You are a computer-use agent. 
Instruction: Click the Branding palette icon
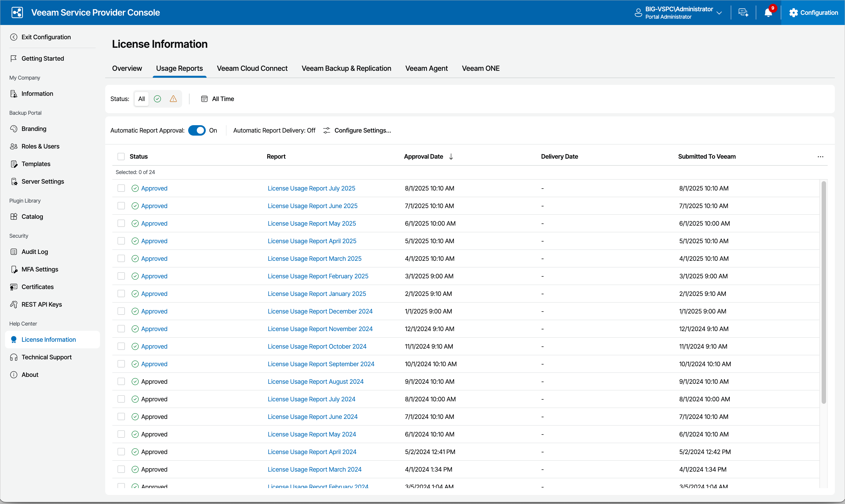[x=13, y=129]
